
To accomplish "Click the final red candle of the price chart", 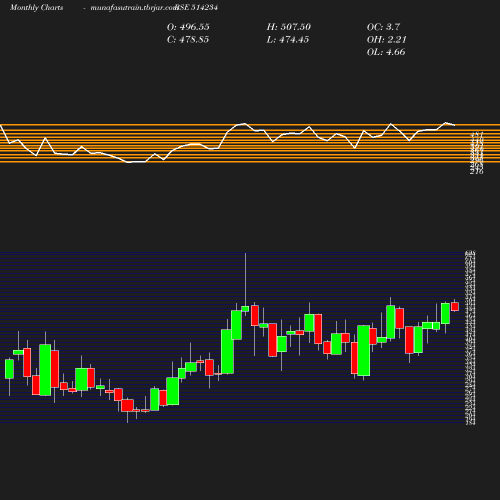I will [455, 307].
